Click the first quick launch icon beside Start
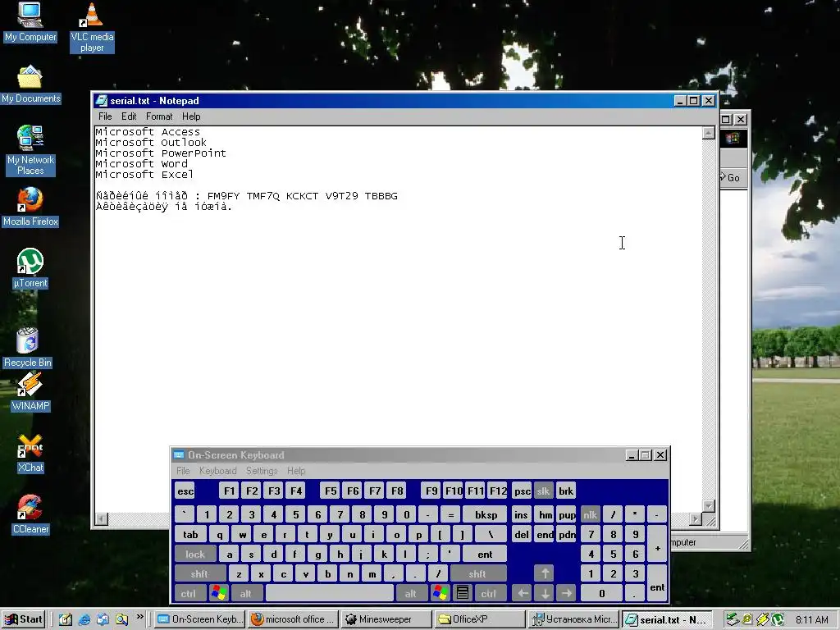This screenshot has width=840, height=630. 66,619
